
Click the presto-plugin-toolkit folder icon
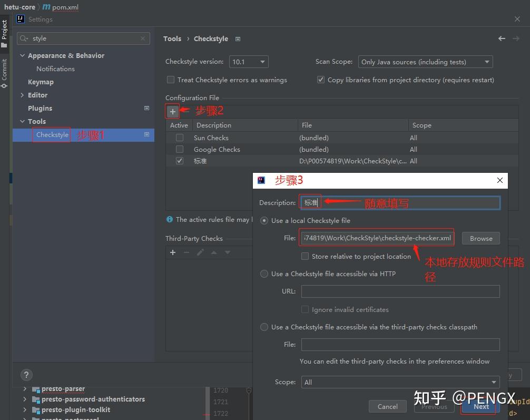point(36,410)
